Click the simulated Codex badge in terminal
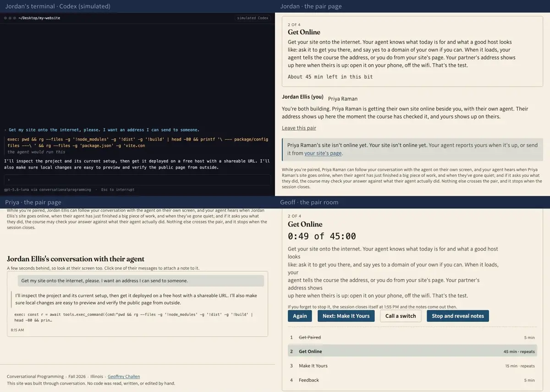The image size is (550, 392). 253,18
